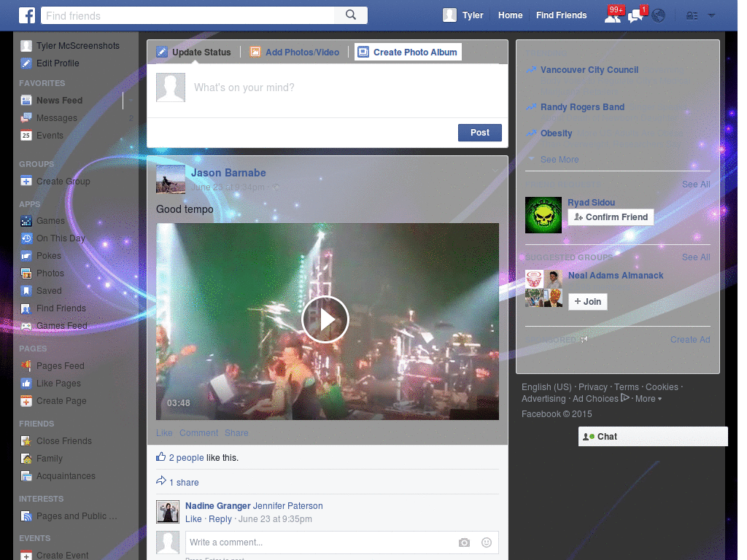
Task: Focus the Find friends search field
Action: point(188,15)
